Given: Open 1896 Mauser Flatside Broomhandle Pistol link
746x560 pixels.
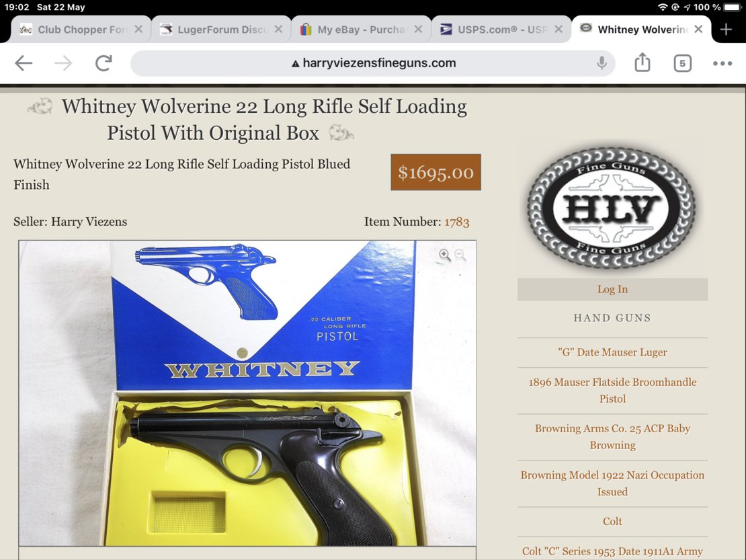Looking at the screenshot, I should pos(612,391).
